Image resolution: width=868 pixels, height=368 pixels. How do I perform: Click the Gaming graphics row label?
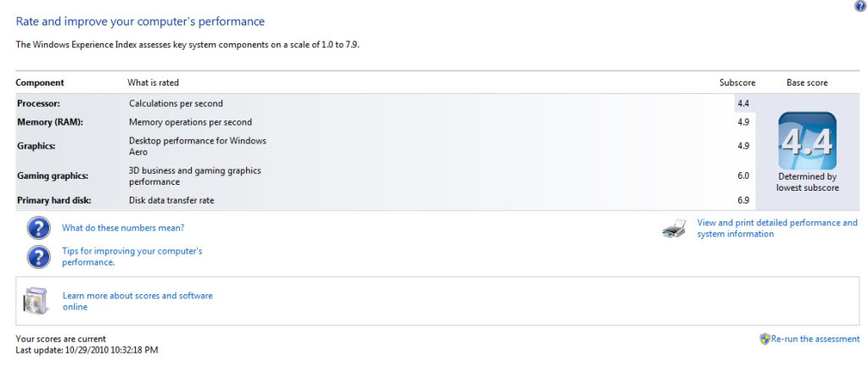pyautogui.click(x=52, y=176)
